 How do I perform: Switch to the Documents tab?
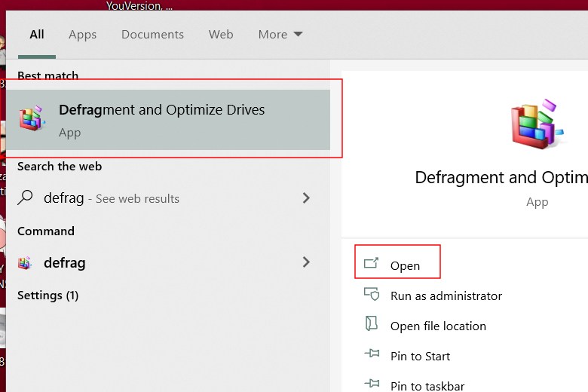152,35
